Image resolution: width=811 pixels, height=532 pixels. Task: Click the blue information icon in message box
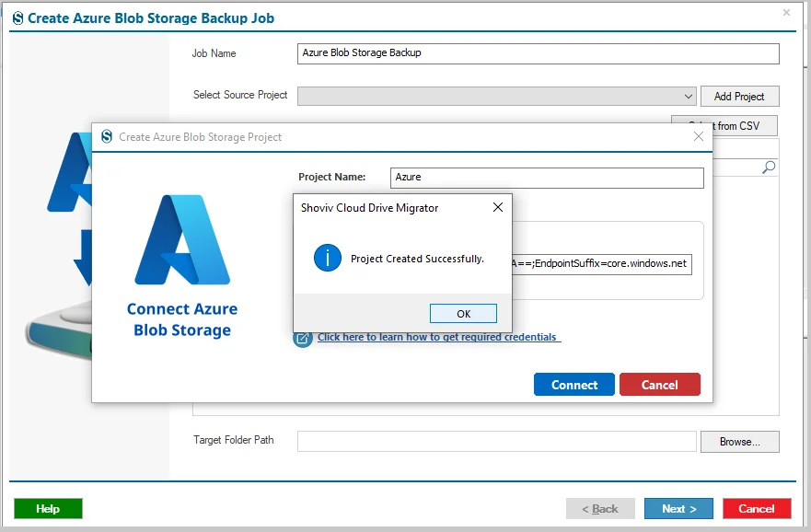tap(328, 258)
